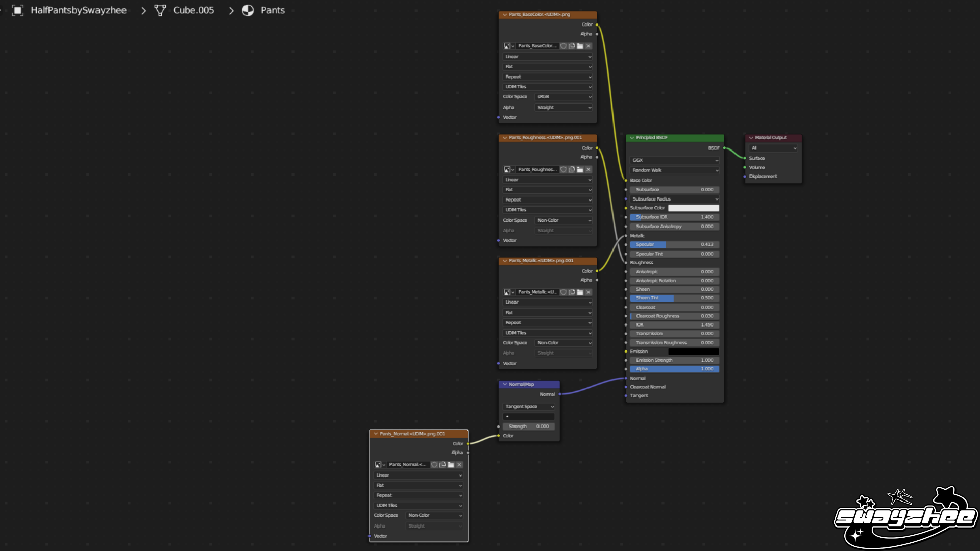Duplicate image icon on Pants_BaseColor node

tap(572, 46)
